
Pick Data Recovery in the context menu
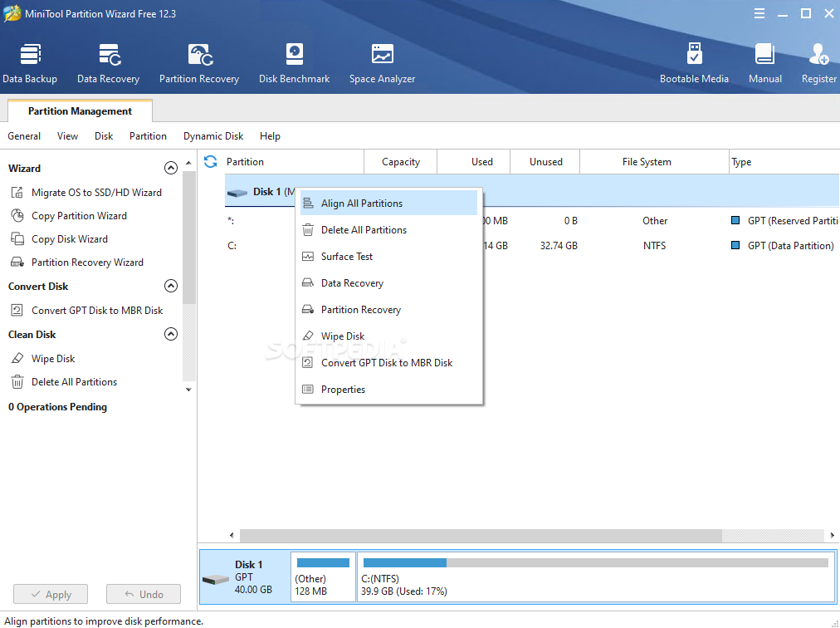pyautogui.click(x=389, y=283)
